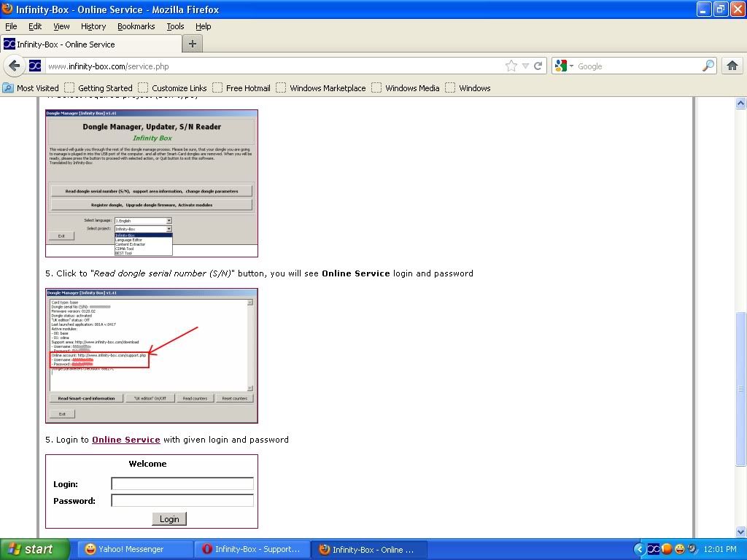The width and height of the screenshot is (747, 560).
Task: Click the Login button in Welcome form
Action: [x=169, y=518]
